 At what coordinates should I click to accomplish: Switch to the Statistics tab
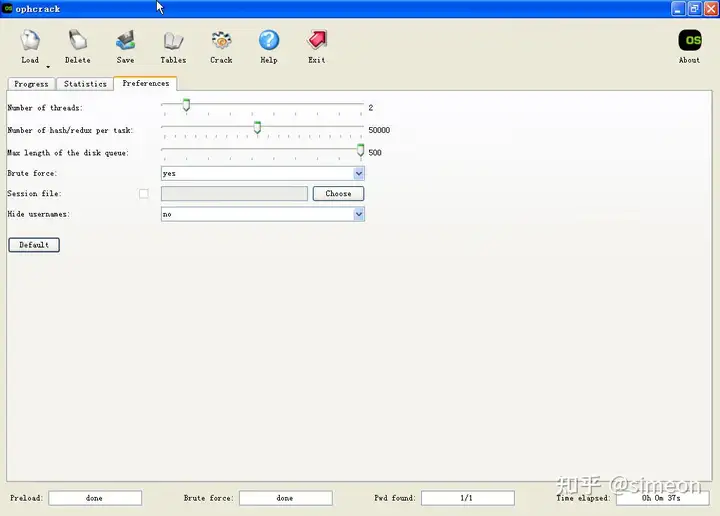click(85, 84)
